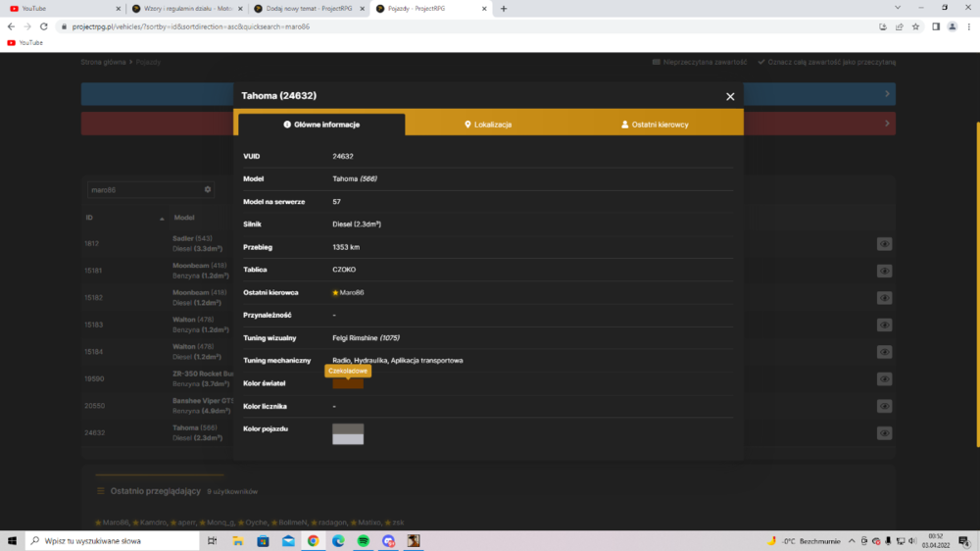
Task: Bookmark page with star icon
Action: [x=915, y=26]
